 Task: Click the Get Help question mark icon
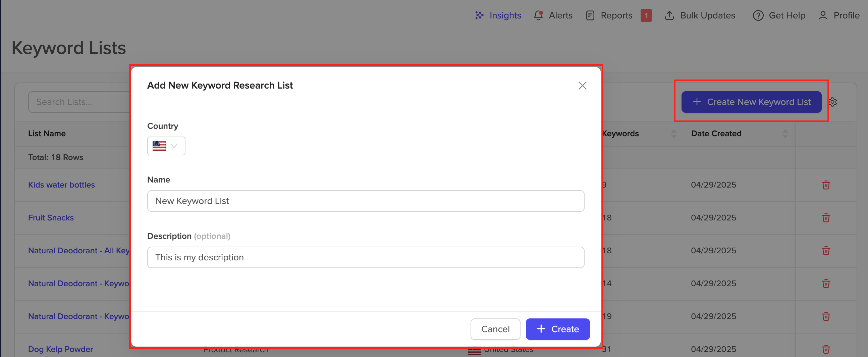(758, 15)
